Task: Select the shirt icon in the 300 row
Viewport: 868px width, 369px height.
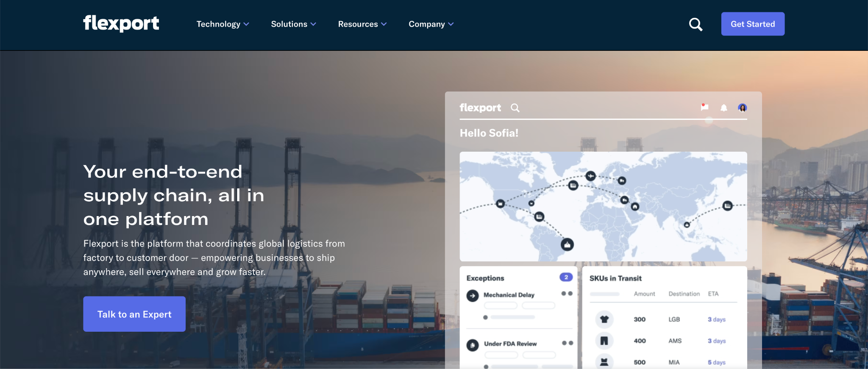Action: click(604, 319)
